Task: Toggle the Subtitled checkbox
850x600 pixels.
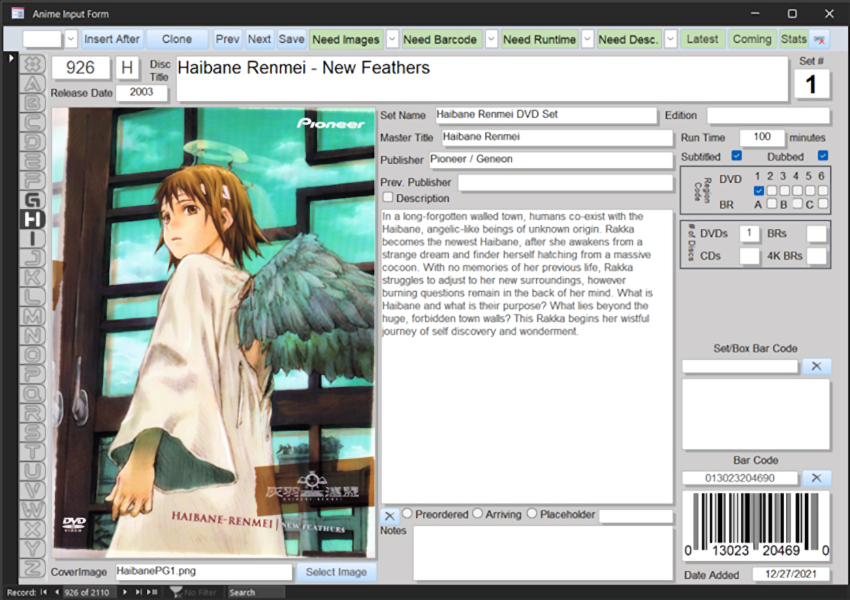Action: 736,156
